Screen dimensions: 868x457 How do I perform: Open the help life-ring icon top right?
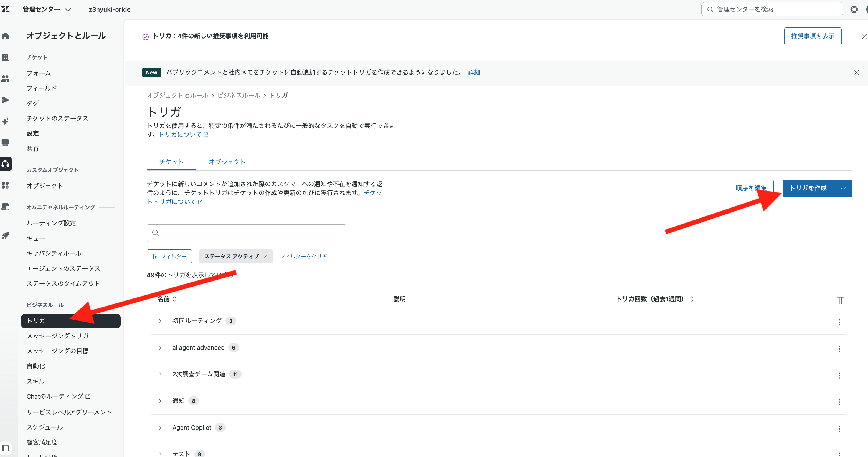click(854, 9)
